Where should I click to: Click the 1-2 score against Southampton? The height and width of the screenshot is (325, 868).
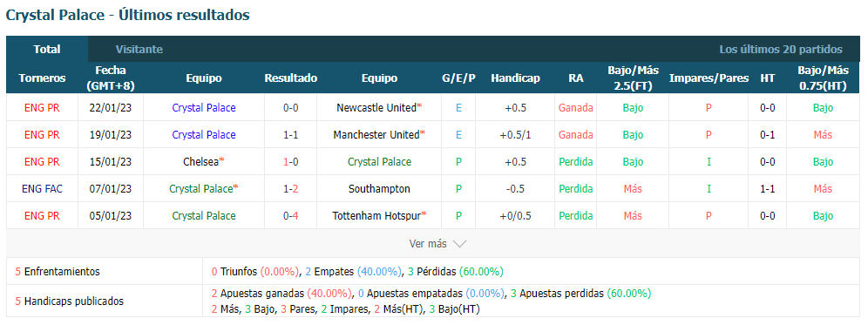click(x=290, y=189)
